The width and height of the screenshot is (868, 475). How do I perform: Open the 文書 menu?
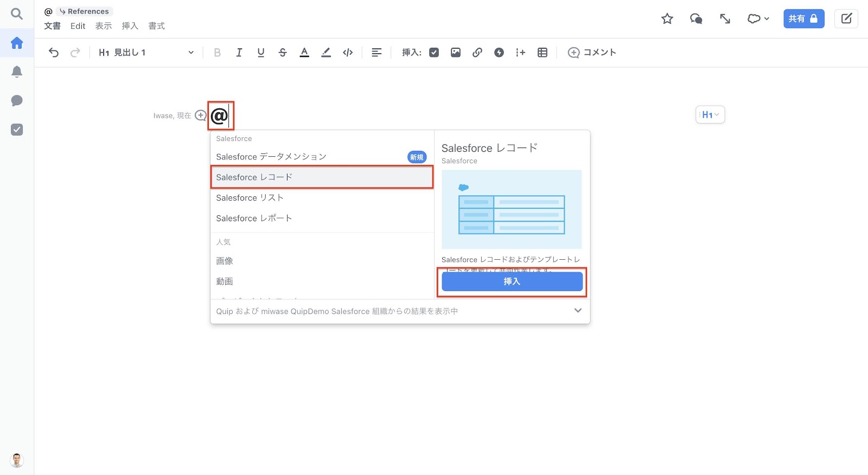pos(53,26)
